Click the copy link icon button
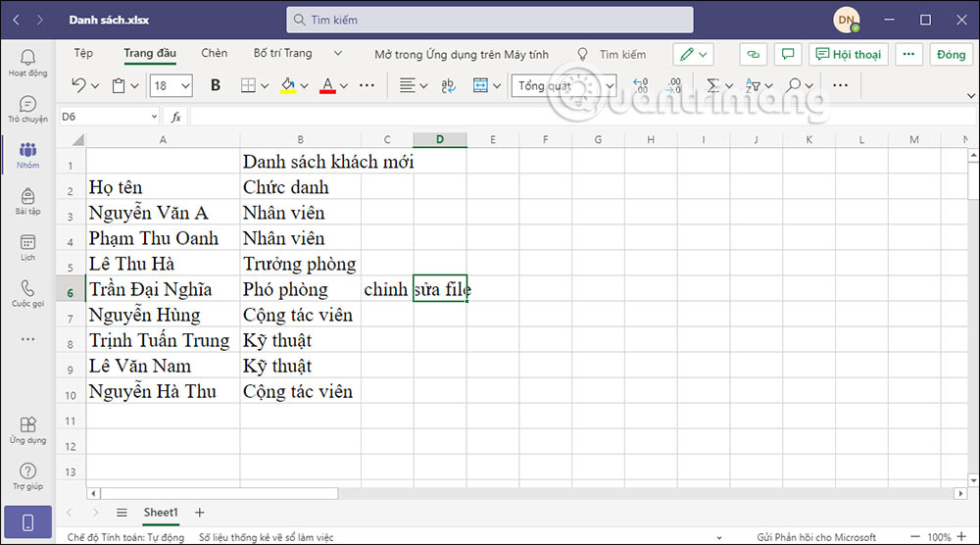This screenshot has height=545, width=980. tap(753, 54)
